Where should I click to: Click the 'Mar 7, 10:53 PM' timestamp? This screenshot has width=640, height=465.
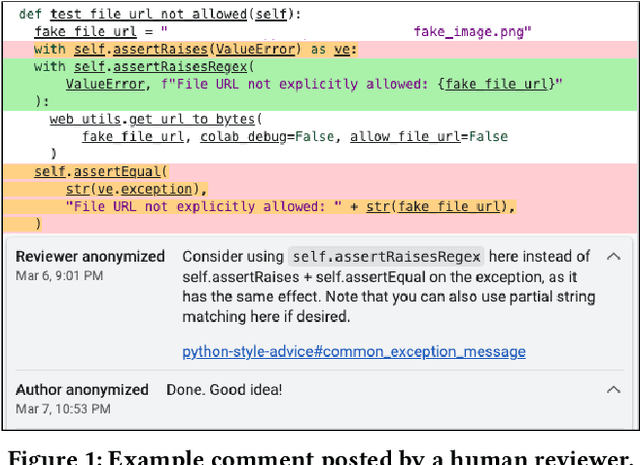click(64, 410)
